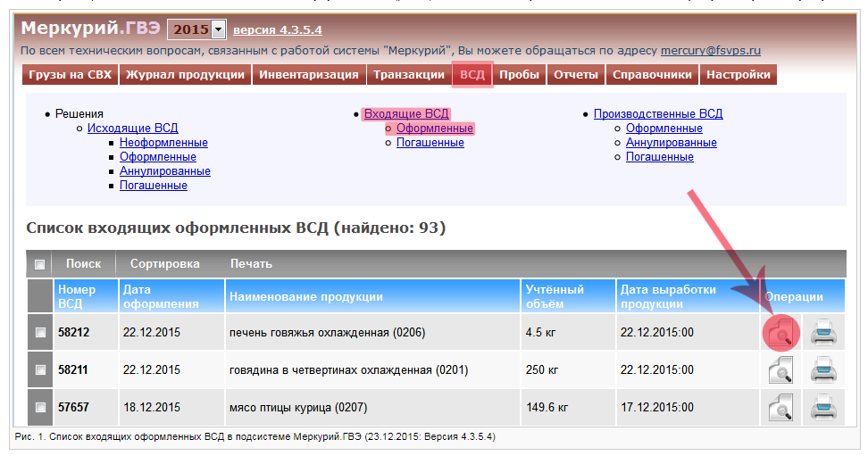This screenshot has width=868, height=456.
Task: Open view details icon for VSD 58212
Action: tap(780, 333)
